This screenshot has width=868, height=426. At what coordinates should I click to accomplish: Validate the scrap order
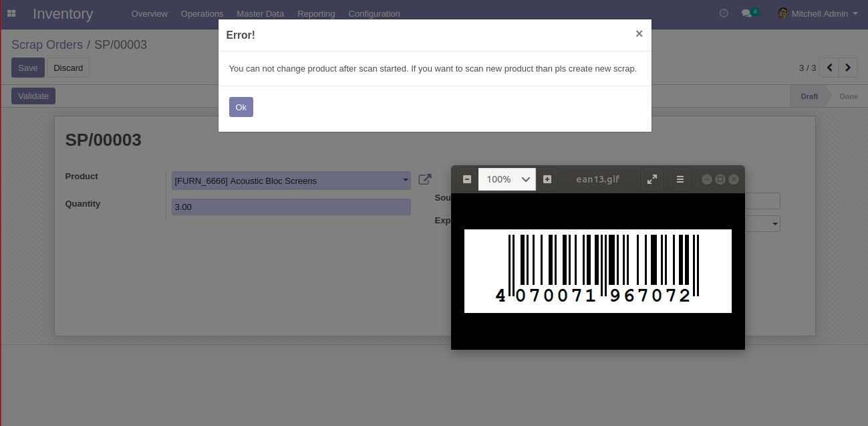pyautogui.click(x=33, y=96)
